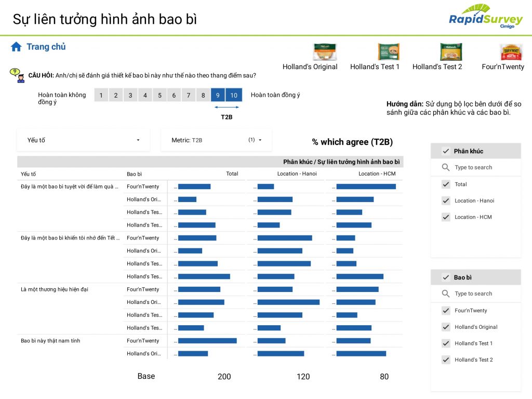
Task: Toggle the Bao bì select-all checkbox
Action: pos(446,277)
